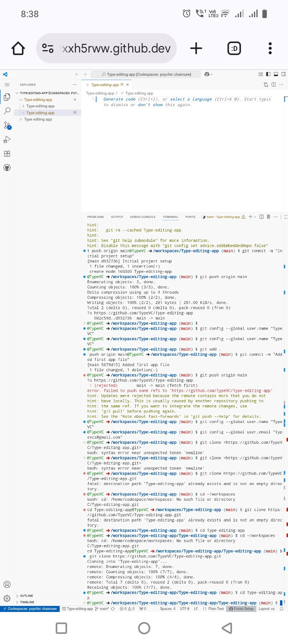
Task: Click the VS Code logo icon
Action: (x=5, y=74)
